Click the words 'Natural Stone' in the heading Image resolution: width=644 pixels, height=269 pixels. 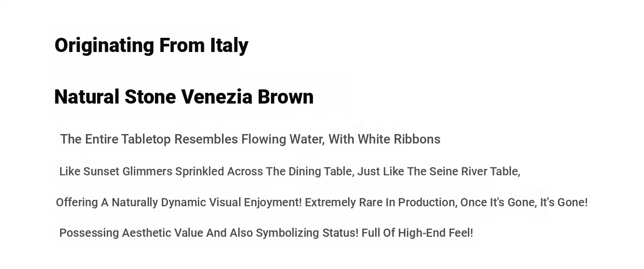[115, 97]
